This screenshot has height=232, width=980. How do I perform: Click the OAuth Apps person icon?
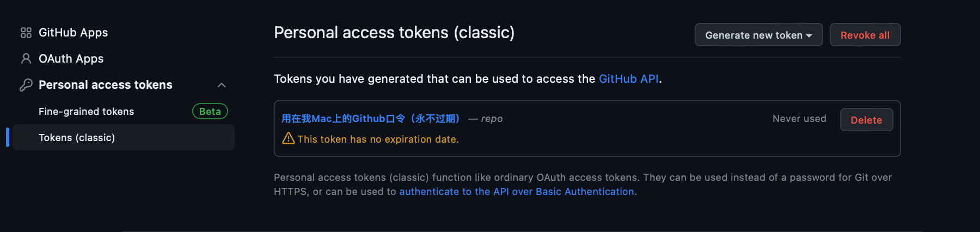(26, 59)
